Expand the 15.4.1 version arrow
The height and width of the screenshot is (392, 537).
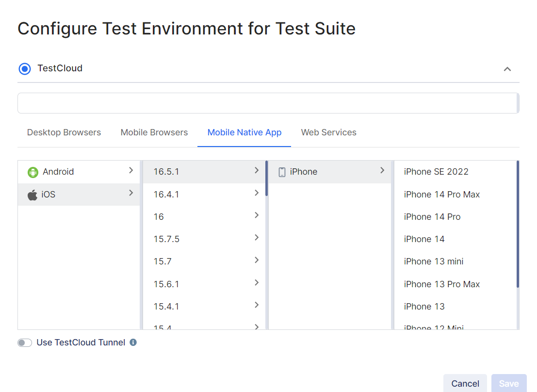257,305
